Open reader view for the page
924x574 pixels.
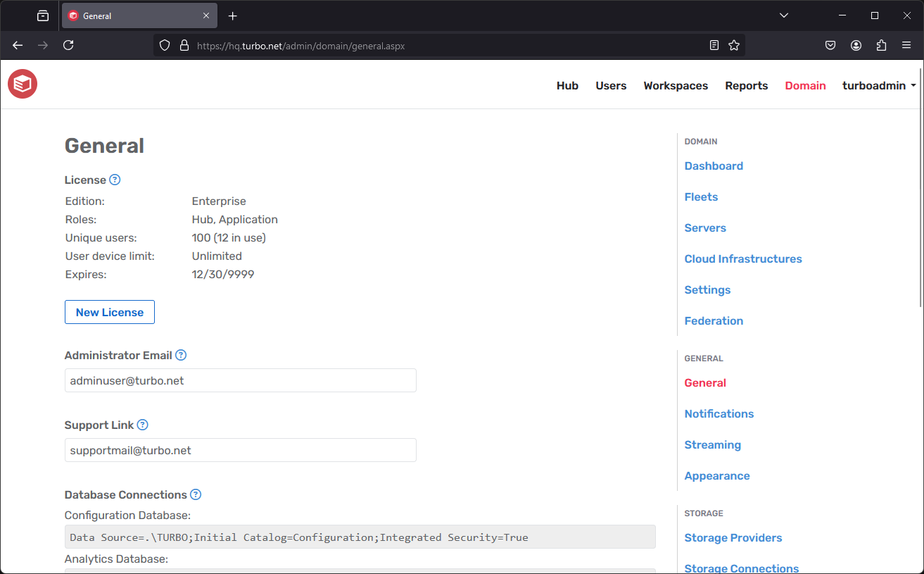tap(714, 45)
